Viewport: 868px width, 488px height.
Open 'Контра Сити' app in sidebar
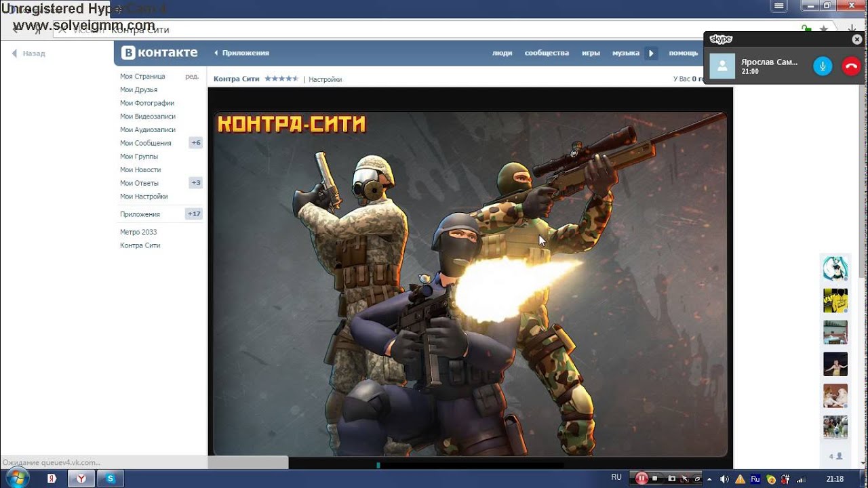click(x=140, y=245)
